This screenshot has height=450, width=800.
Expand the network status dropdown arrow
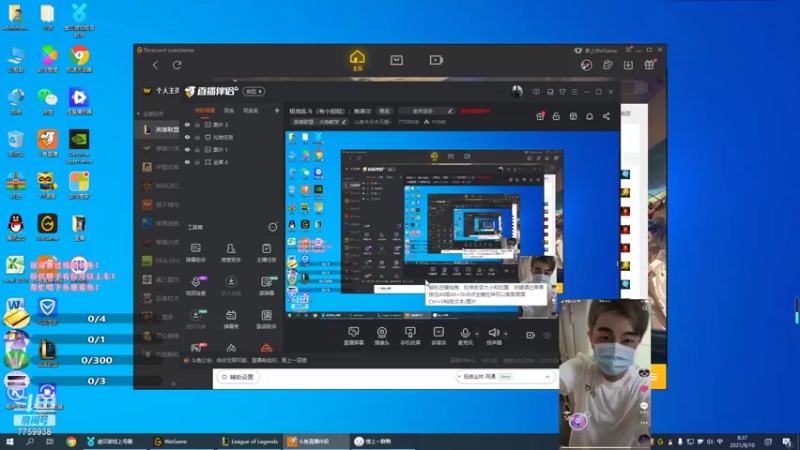tap(547, 377)
